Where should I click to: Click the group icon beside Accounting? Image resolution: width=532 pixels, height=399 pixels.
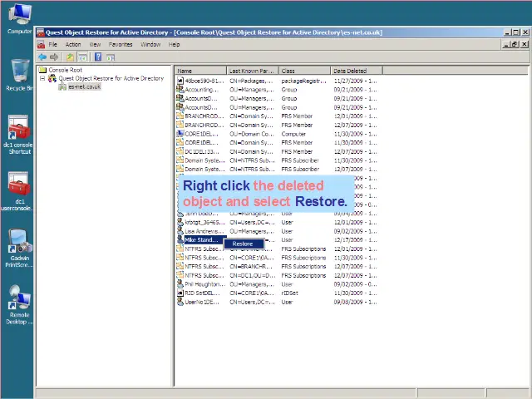180,90
